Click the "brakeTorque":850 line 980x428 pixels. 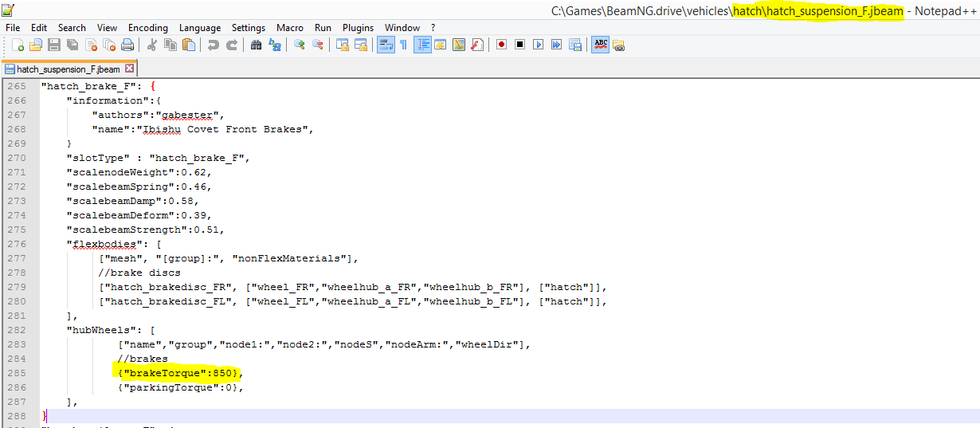[179, 373]
